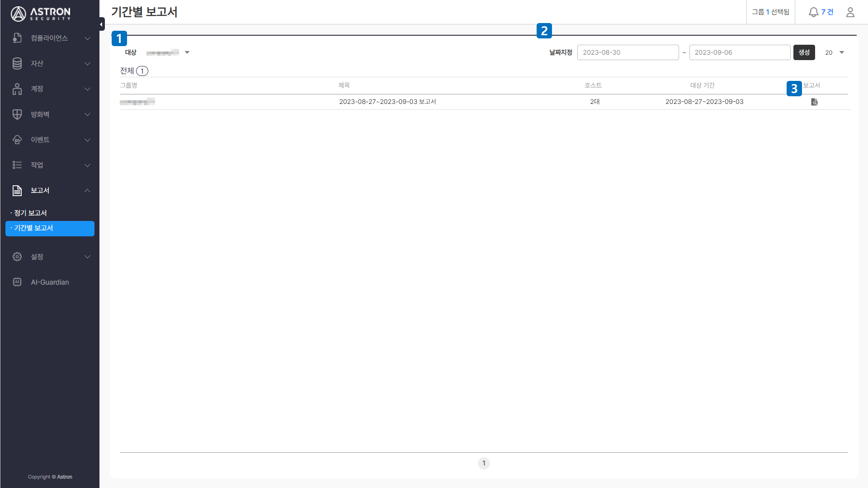Screen dimensions: 868x488
Task: Expand the 설정 menu chevron
Action: (x=88, y=257)
